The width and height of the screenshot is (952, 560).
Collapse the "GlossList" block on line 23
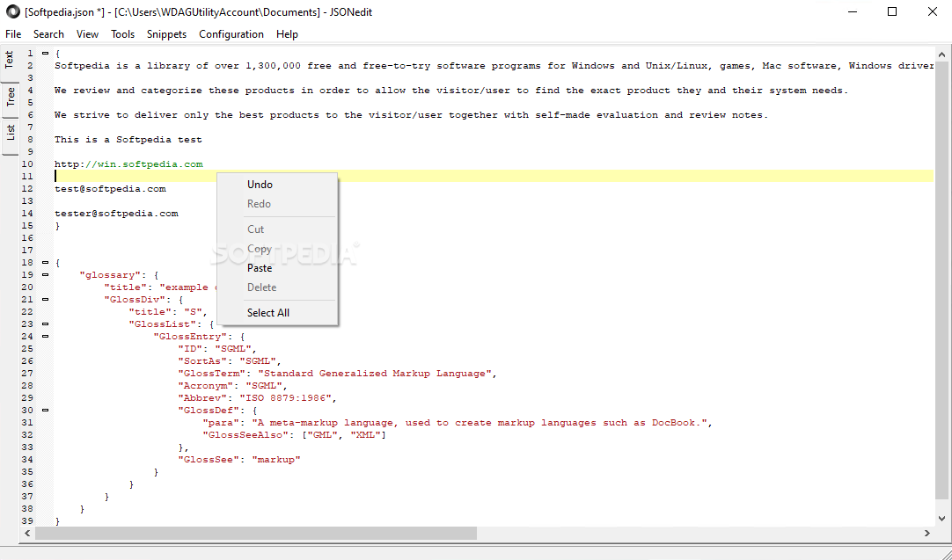click(45, 324)
